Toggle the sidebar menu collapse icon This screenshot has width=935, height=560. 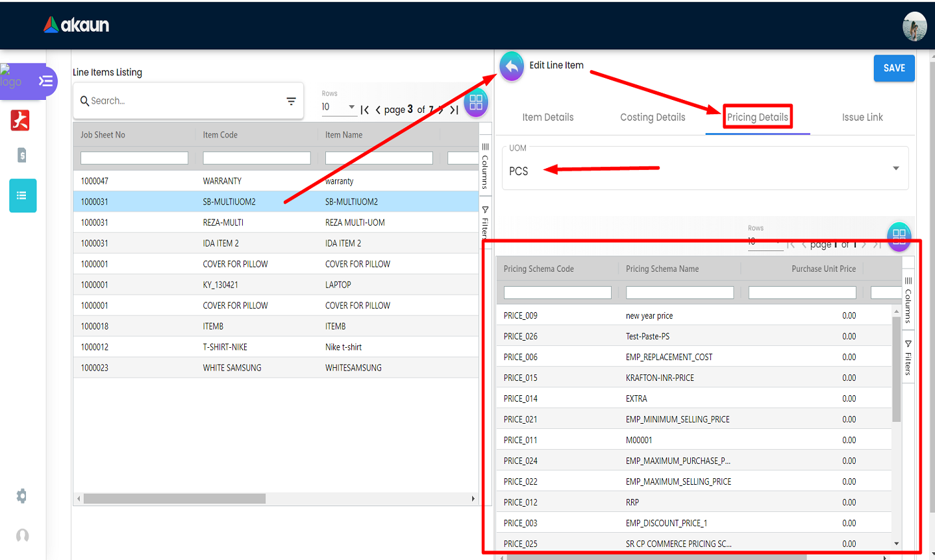click(x=45, y=81)
